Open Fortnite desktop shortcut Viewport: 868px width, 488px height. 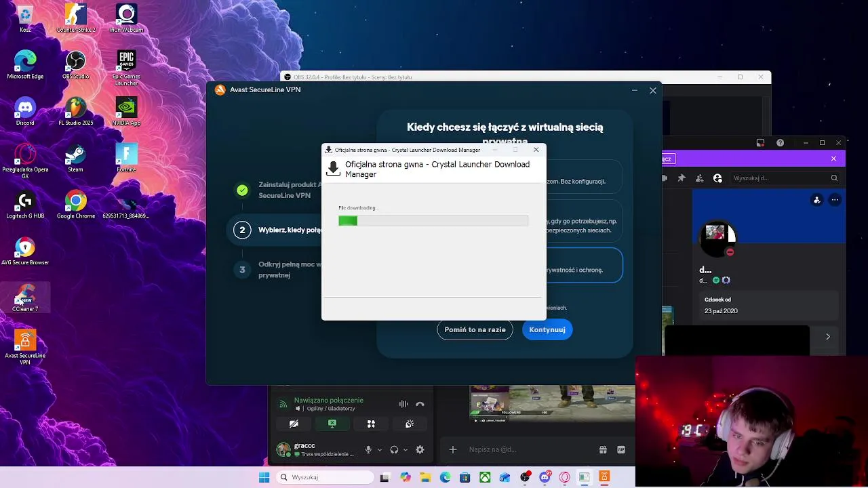126,158
